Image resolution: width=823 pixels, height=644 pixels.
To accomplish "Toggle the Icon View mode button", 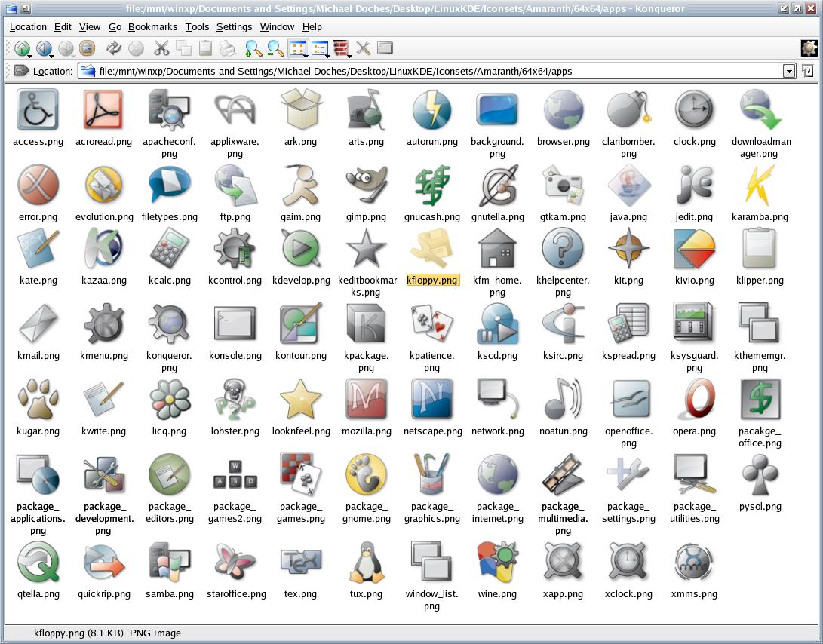I will 298,48.
